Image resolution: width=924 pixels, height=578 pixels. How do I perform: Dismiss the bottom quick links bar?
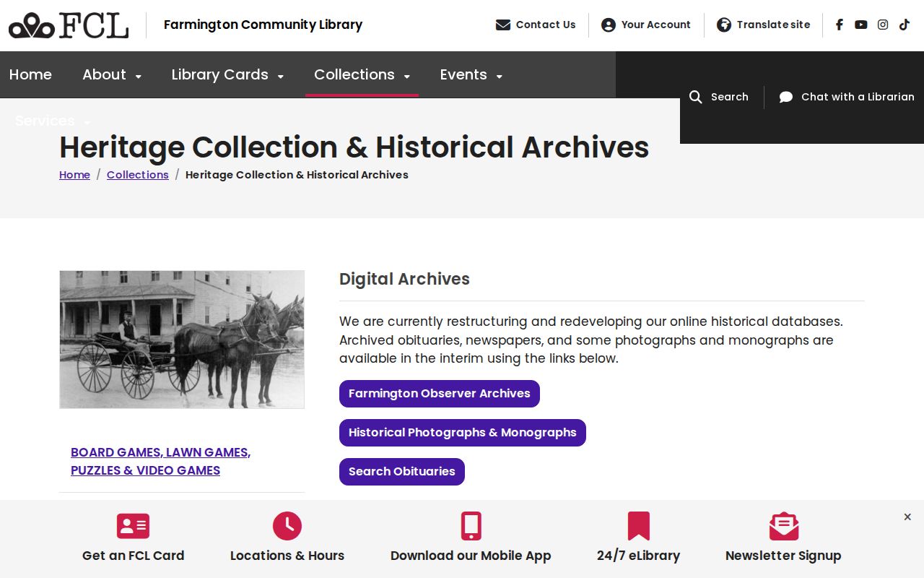coord(907,517)
